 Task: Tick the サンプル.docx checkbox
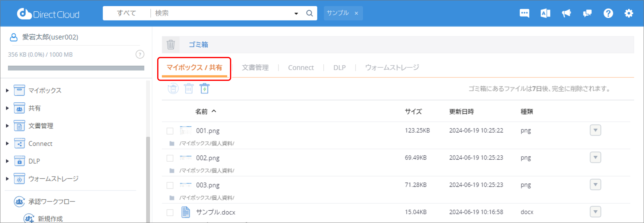170,212
